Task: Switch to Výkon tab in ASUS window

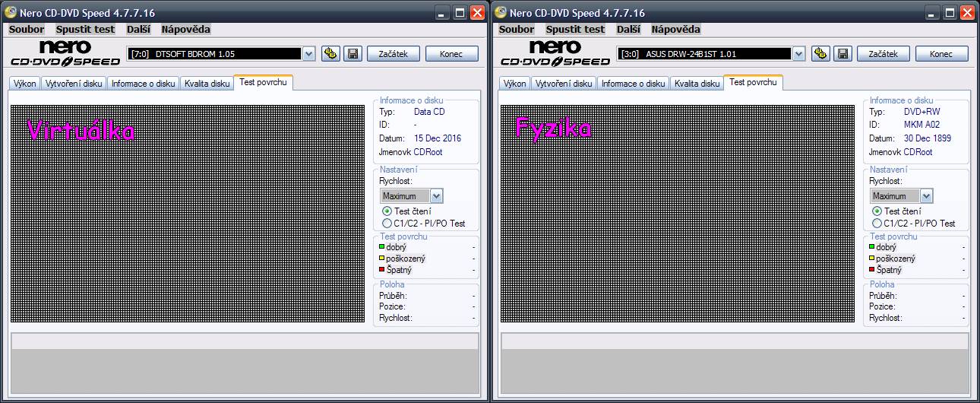Action: [x=515, y=84]
